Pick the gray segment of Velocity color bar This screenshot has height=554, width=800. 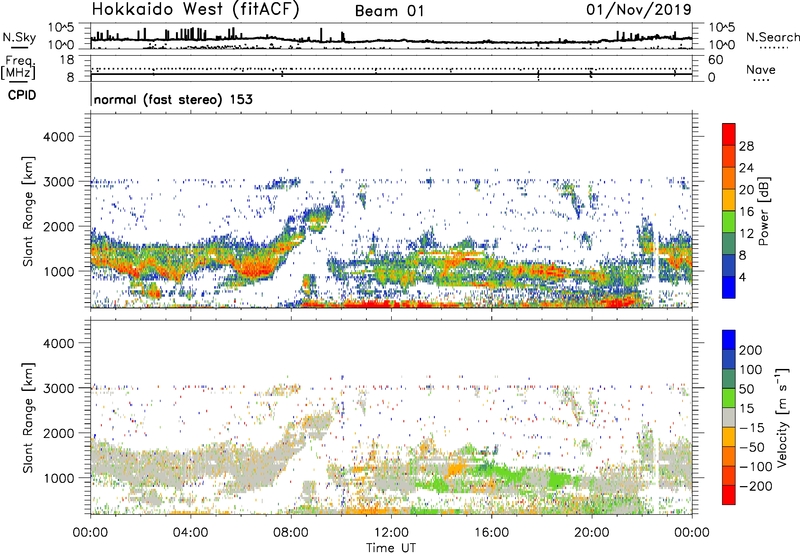pyautogui.click(x=729, y=418)
